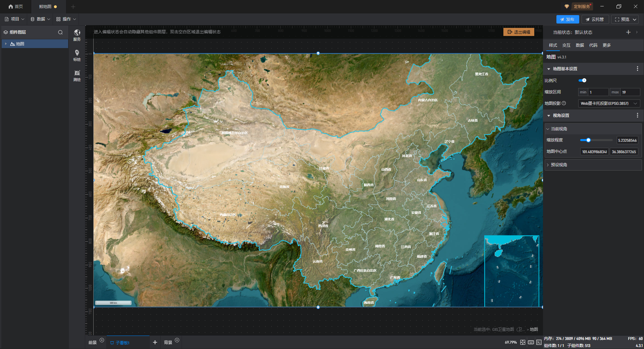Add a 背景 background layer
The image size is (644, 349).
pos(177,340)
